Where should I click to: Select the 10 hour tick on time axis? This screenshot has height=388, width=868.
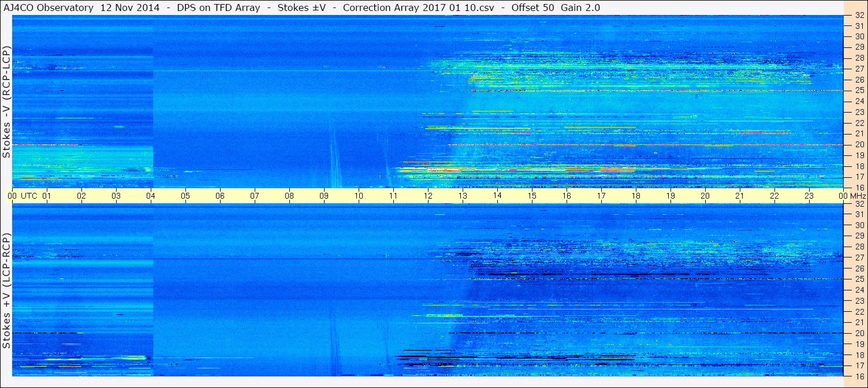click(359, 196)
